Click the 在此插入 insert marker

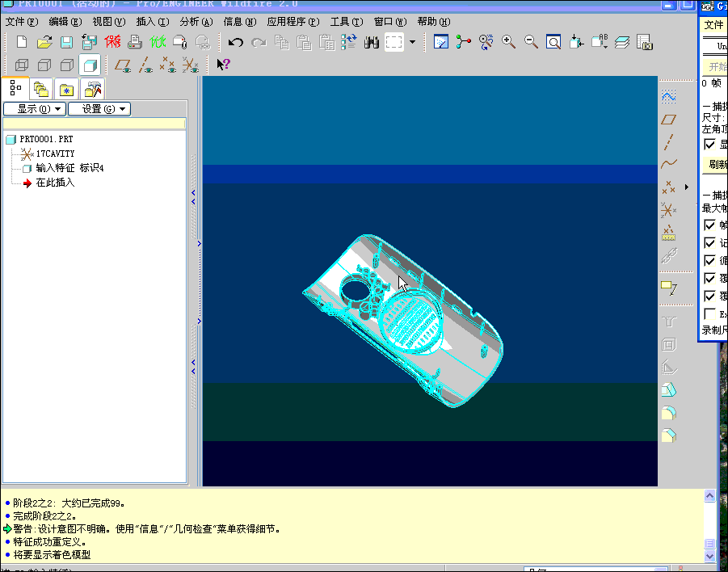pos(55,183)
